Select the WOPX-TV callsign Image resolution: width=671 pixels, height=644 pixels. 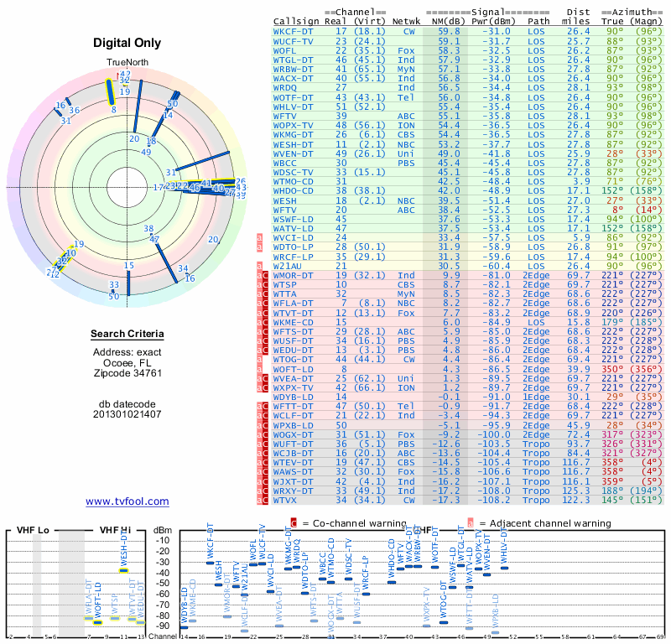[293, 126]
